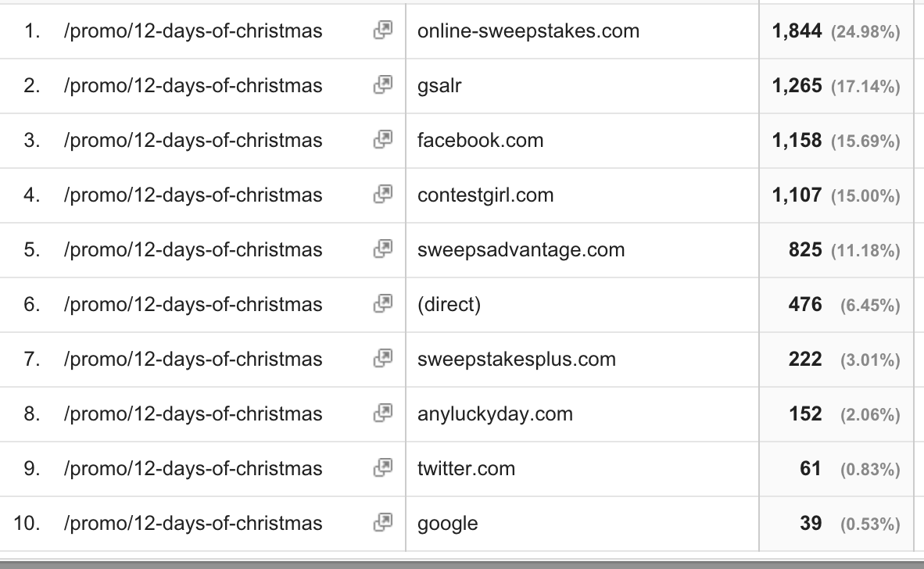The width and height of the screenshot is (924, 569).
Task: Open external link icon for anyluckyday.com row
Action: click(x=382, y=413)
